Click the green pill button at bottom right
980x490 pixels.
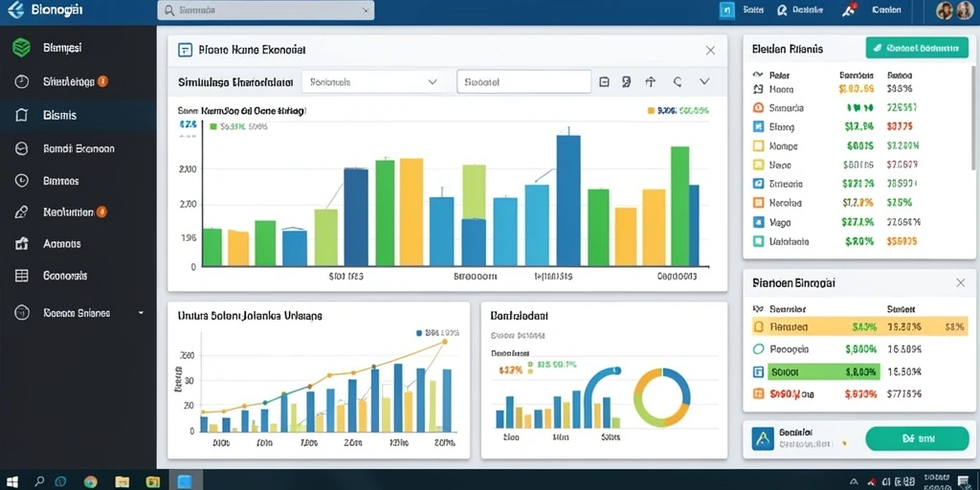[917, 439]
